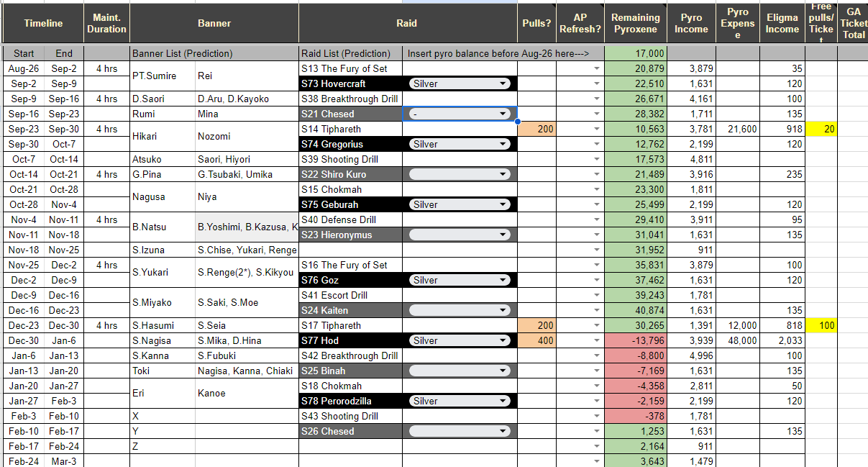
Task: Select the 200 pulls cell for S14 Tiphareth
Action: click(x=537, y=129)
